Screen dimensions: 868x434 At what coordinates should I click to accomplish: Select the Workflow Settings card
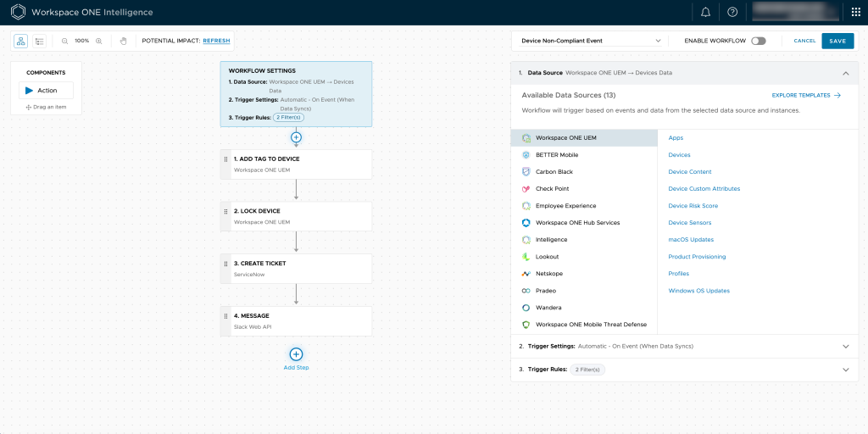click(x=296, y=94)
